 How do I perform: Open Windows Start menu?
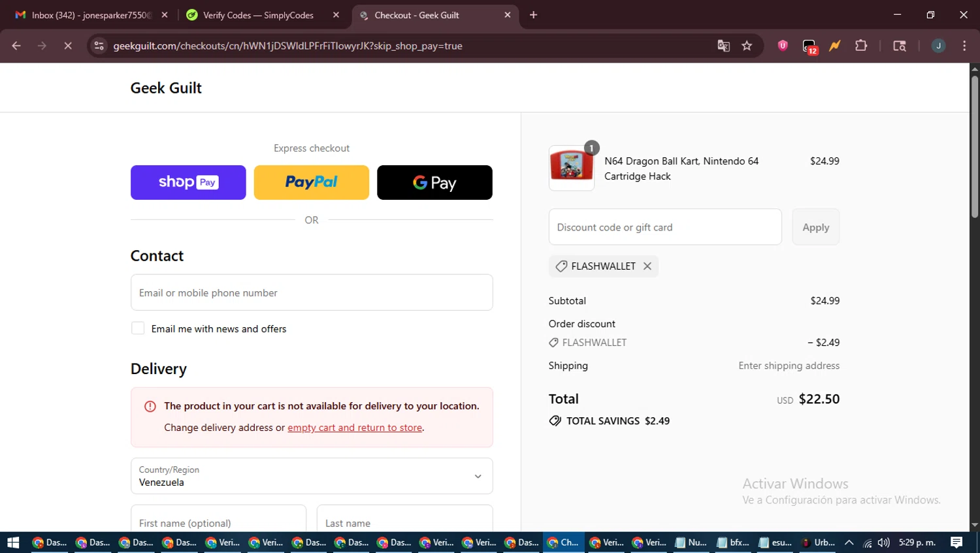tap(13, 543)
